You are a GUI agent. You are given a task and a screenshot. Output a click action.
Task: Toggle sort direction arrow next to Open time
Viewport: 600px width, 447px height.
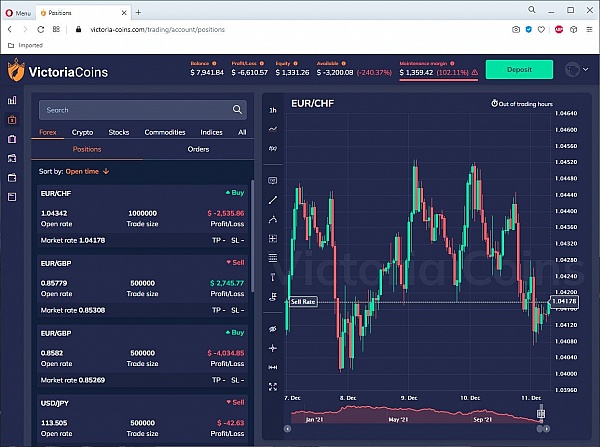point(106,171)
